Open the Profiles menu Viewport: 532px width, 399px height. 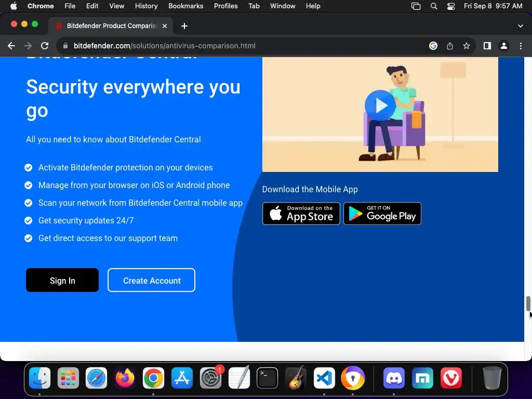[225, 6]
